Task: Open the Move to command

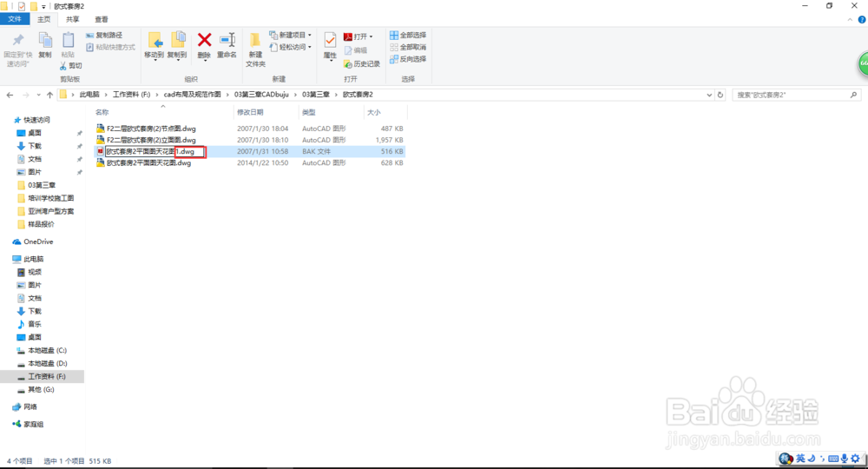Action: pos(154,45)
